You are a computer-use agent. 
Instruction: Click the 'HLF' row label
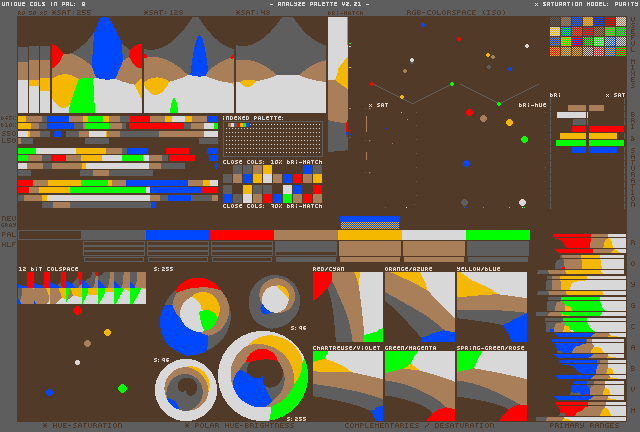9,245
